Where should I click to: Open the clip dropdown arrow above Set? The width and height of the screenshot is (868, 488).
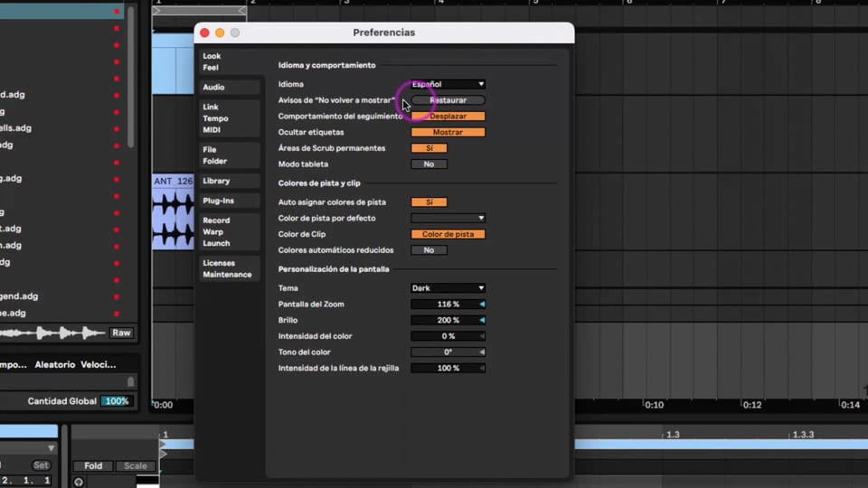(51, 448)
